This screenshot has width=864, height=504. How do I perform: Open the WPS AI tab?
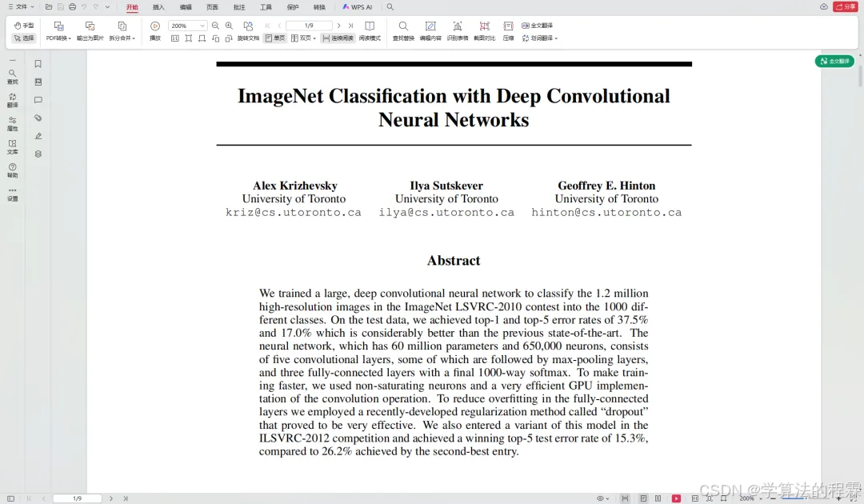(x=358, y=7)
